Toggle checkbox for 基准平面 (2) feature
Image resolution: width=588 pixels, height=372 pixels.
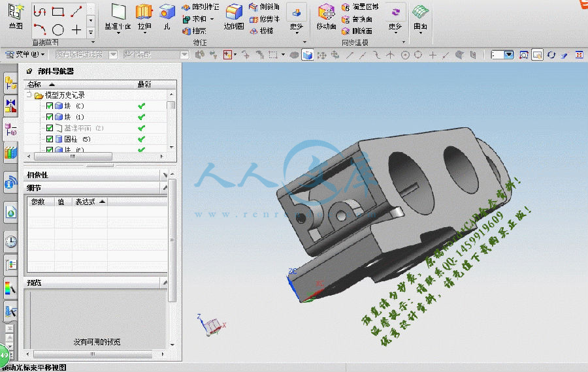click(50, 128)
